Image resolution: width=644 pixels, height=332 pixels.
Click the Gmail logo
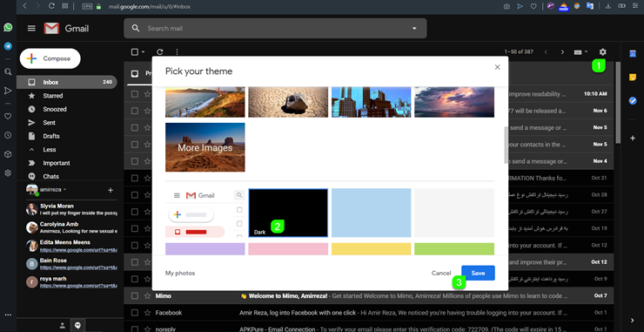(x=66, y=29)
